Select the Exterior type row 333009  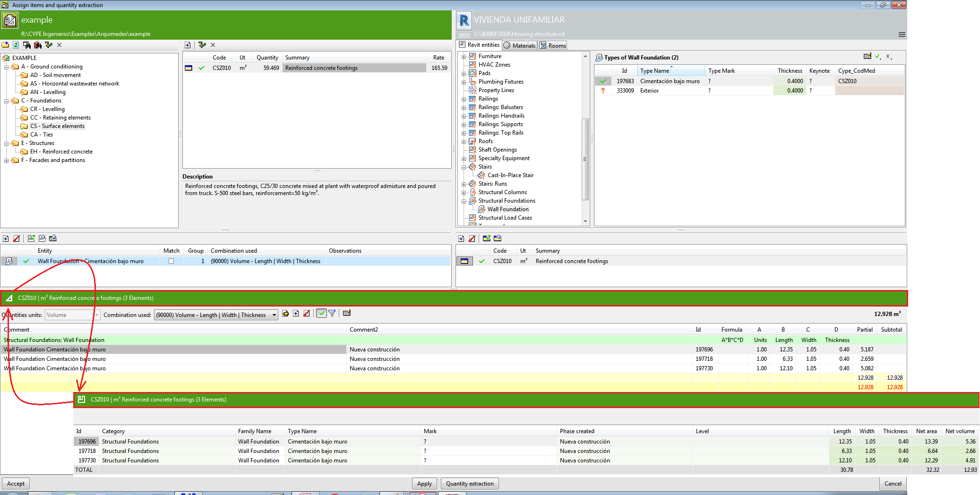pos(749,91)
